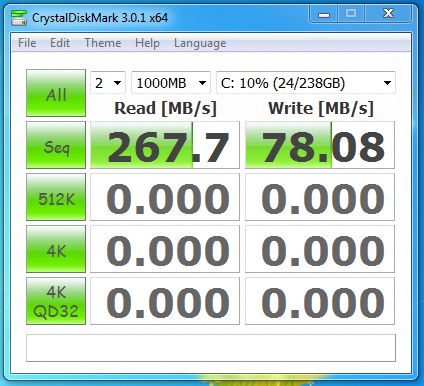Click the CrystalDiskMark app icon in title bar
Viewport: 424px width, 386px height.
19,18
